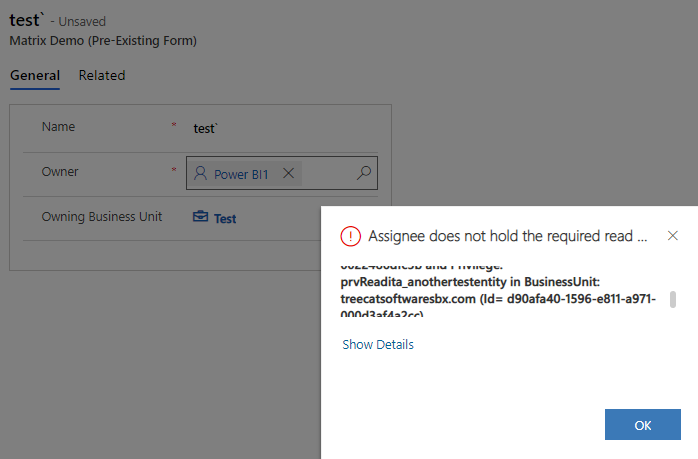The height and width of the screenshot is (459, 698).
Task: Switch to the Related tab
Action: (102, 75)
